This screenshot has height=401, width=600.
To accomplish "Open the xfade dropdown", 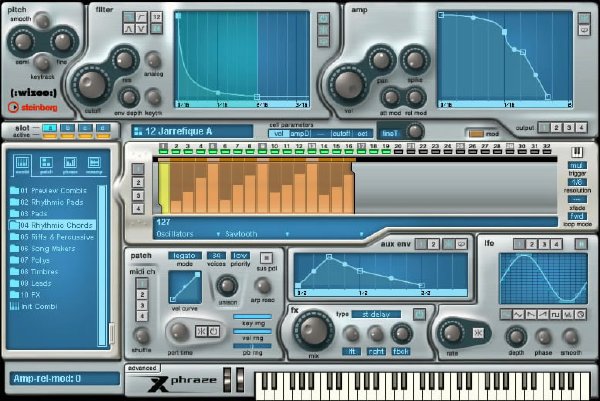I will pyautogui.click(x=577, y=199).
